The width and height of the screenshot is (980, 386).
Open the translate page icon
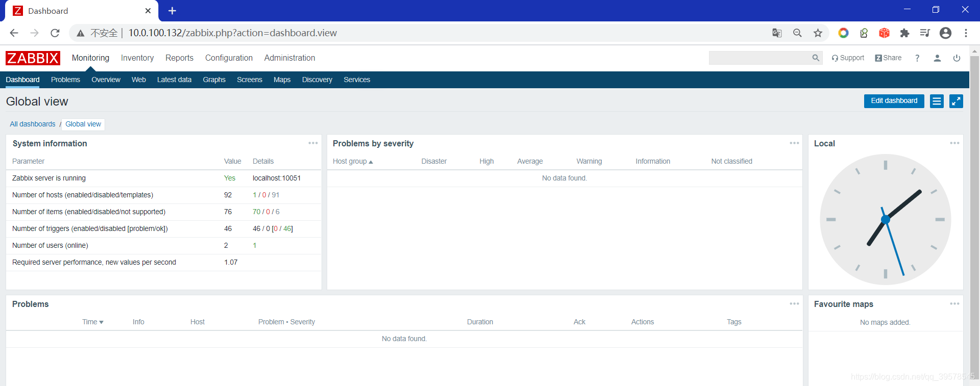tap(777, 33)
